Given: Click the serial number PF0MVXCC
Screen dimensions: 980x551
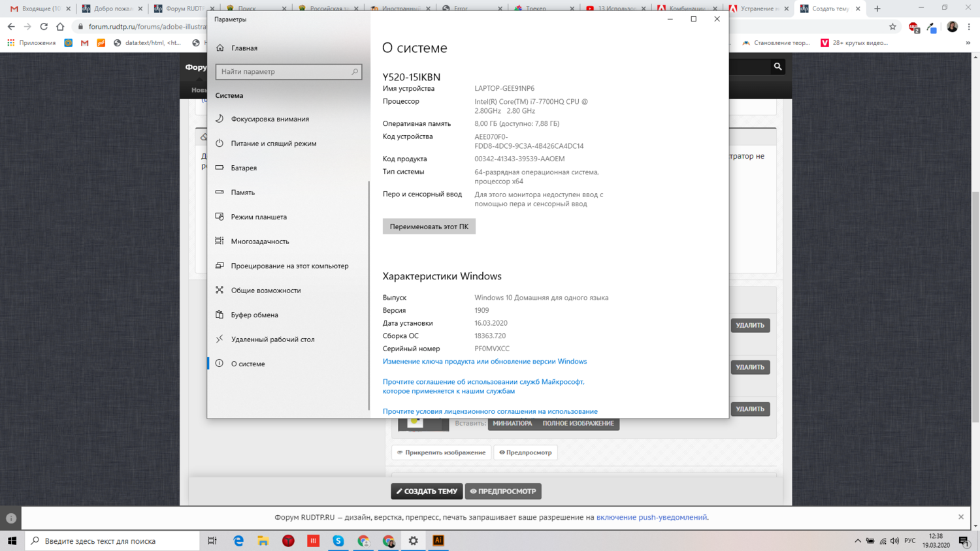Looking at the screenshot, I should (492, 349).
